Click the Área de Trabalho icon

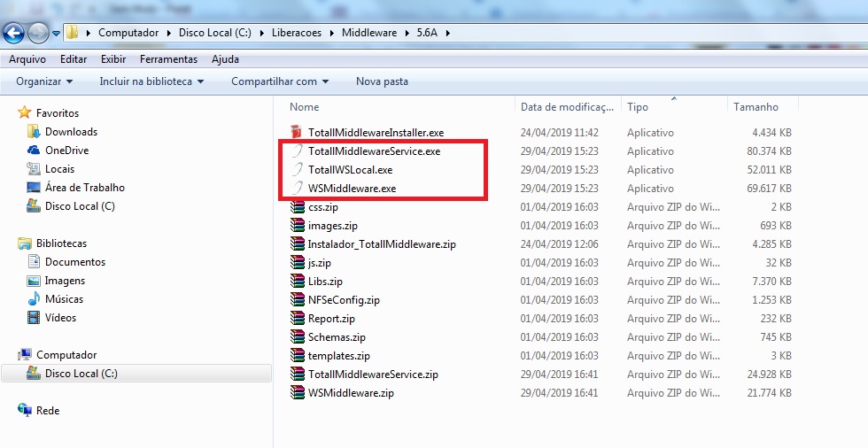(34, 188)
